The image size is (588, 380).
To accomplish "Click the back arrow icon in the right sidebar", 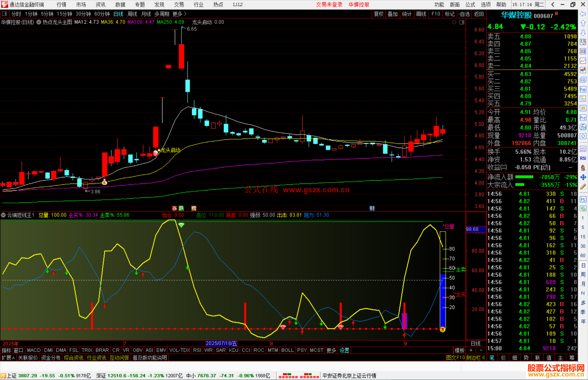I will pos(583,14).
